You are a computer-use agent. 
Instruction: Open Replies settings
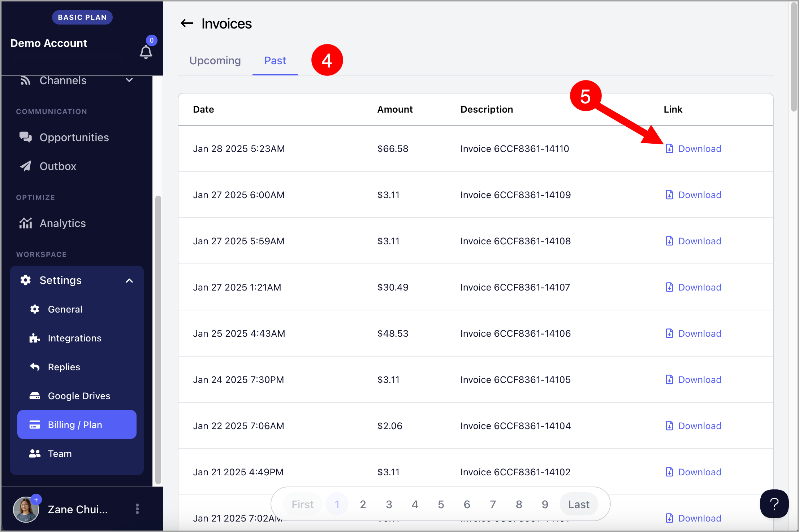coord(64,367)
